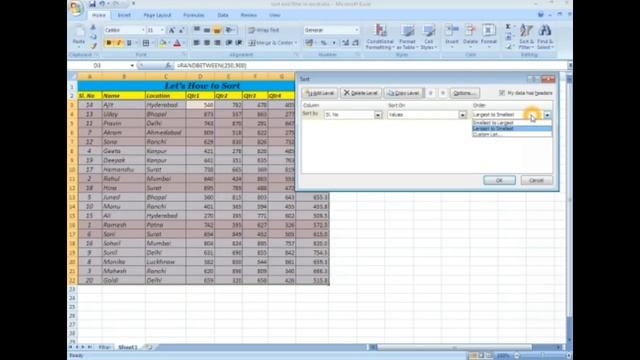Image resolution: width=640 pixels, height=360 pixels.
Task: Switch to the Formulas ribbon tab
Action: click(193, 15)
